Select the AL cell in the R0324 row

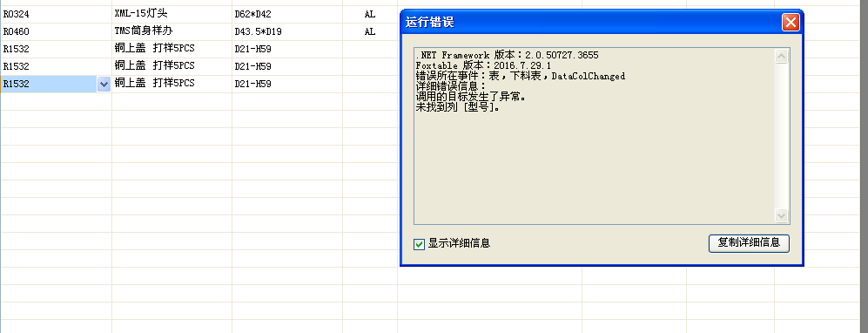point(370,15)
